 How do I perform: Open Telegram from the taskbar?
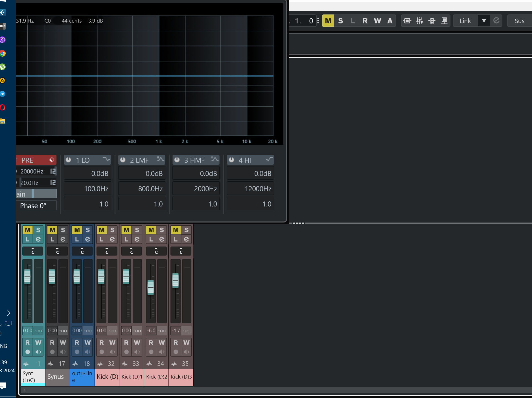(x=3, y=94)
